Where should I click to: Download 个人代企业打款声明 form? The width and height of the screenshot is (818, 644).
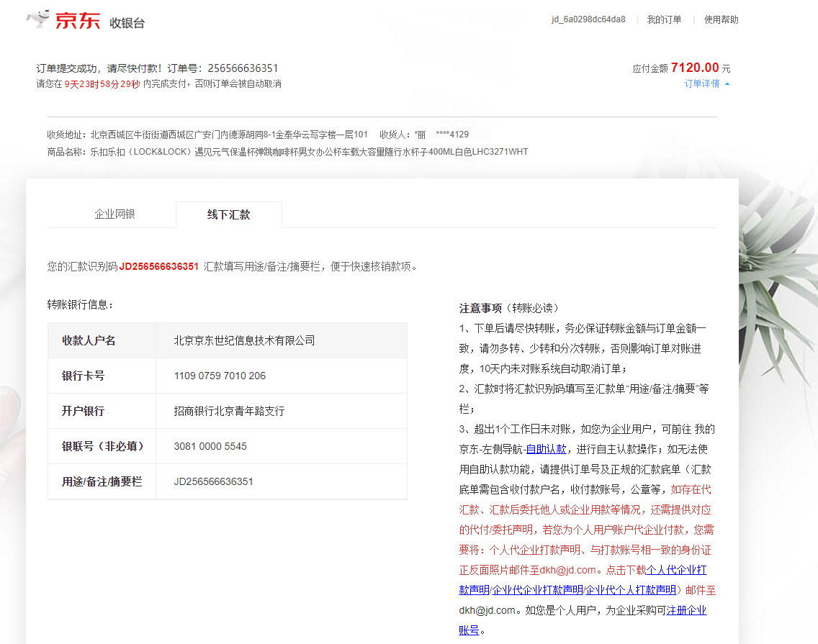[676, 570]
